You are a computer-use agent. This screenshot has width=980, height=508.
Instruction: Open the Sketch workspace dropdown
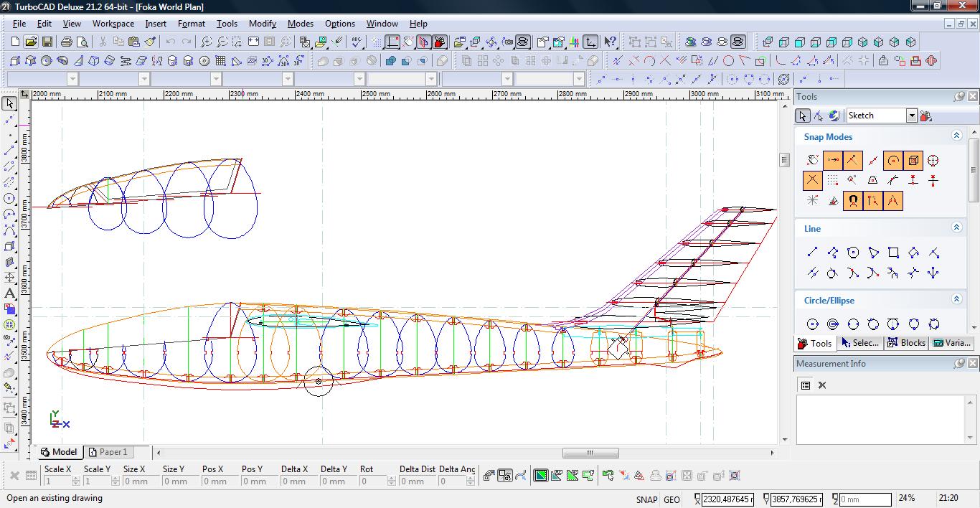tap(911, 116)
